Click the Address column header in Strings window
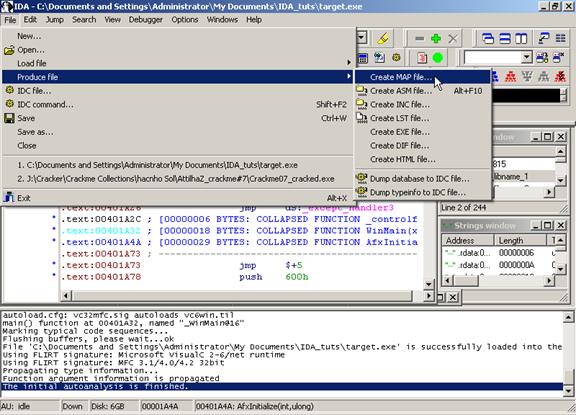This screenshot has height=415, width=576. [467, 241]
